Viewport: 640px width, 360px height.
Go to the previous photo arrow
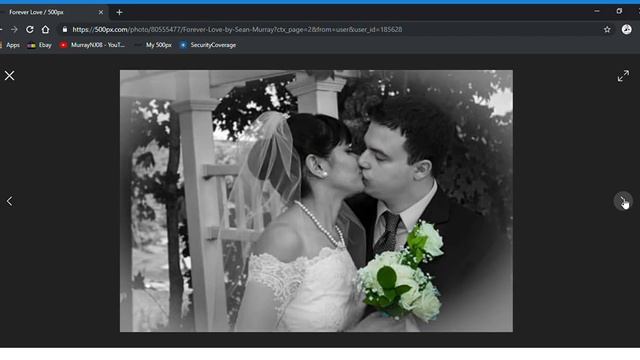click(x=9, y=201)
